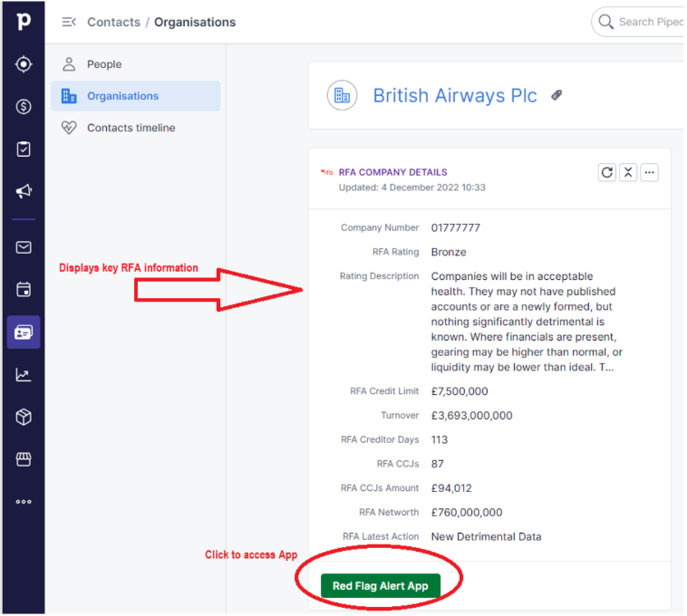Collapse the navigation menu toggle icon

tap(69, 22)
